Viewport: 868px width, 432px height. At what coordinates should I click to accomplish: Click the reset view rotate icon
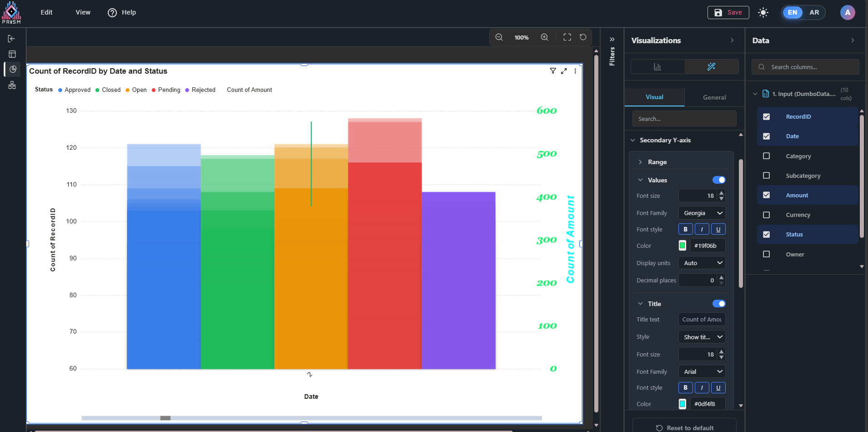583,37
